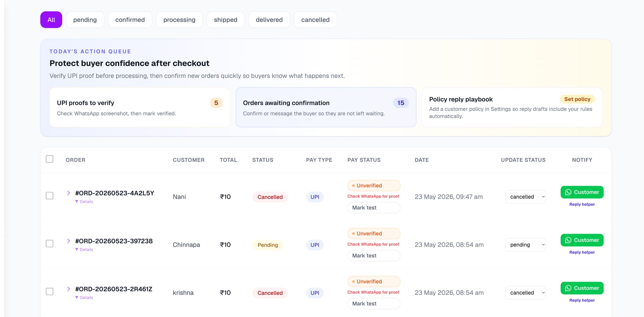644x317 pixels.
Task: Click the DATE column header
Action: (421, 160)
